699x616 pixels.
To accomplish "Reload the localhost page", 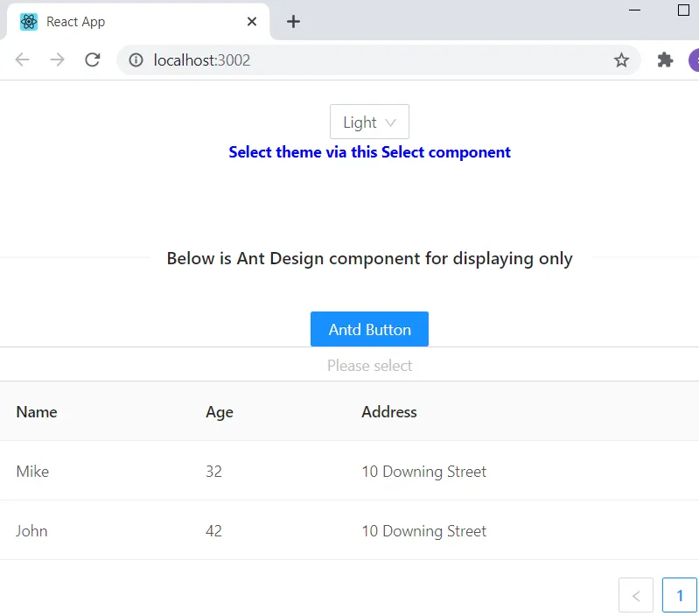I will [92, 59].
